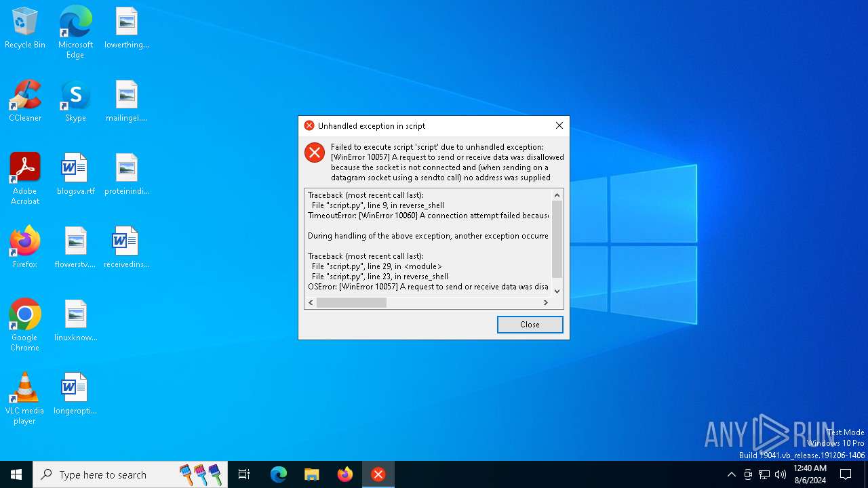Click the meet now tray icon
868x488 pixels.
tap(748, 474)
